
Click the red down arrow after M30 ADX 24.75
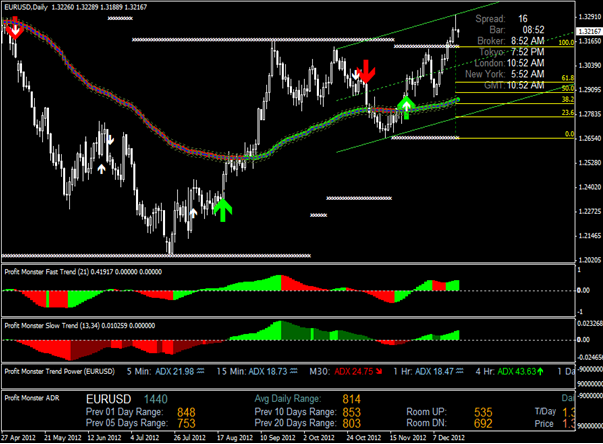379,372
